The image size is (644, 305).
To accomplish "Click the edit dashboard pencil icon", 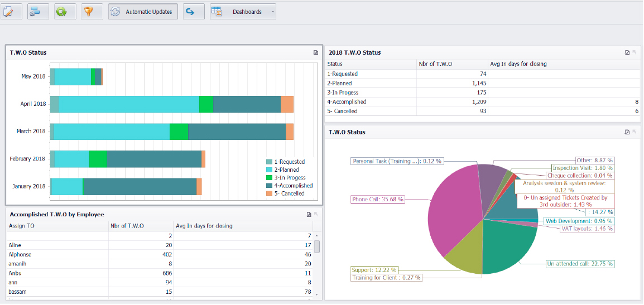I will [x=11, y=12].
